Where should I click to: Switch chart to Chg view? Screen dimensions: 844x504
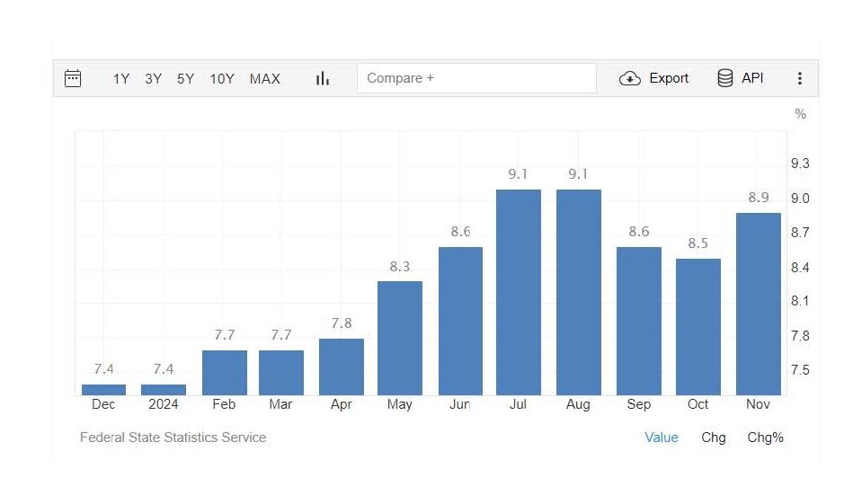tap(714, 438)
